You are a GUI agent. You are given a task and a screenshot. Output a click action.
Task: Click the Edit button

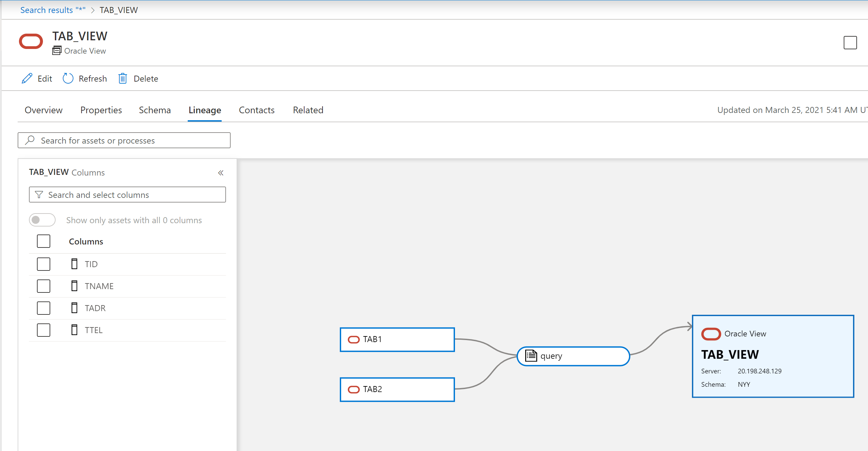[x=37, y=78]
